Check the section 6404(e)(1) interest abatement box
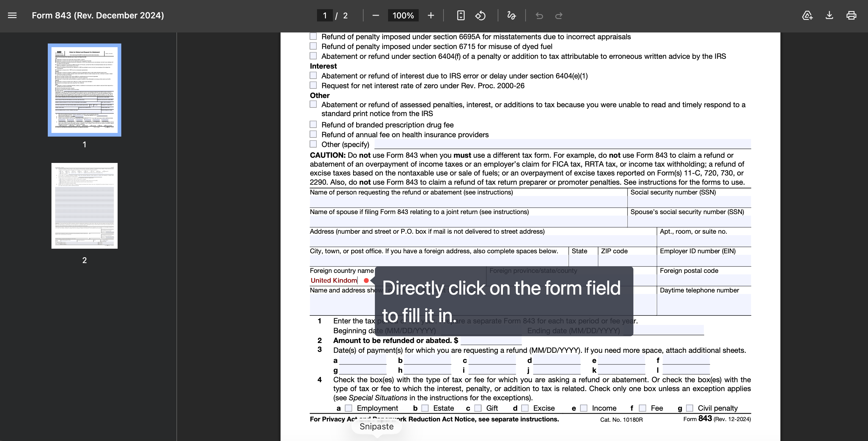This screenshot has height=441, width=868. tap(313, 75)
